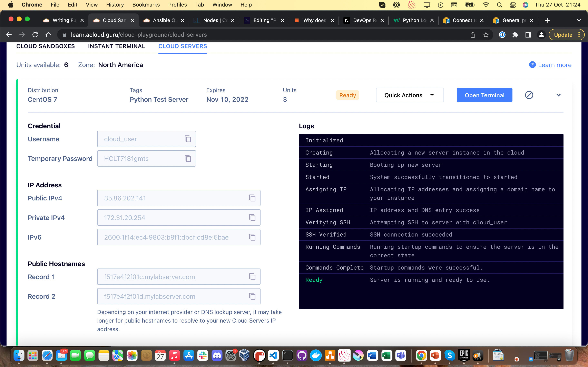588x367 pixels.
Task: Copy the Private IPv4 address
Action: point(252,218)
